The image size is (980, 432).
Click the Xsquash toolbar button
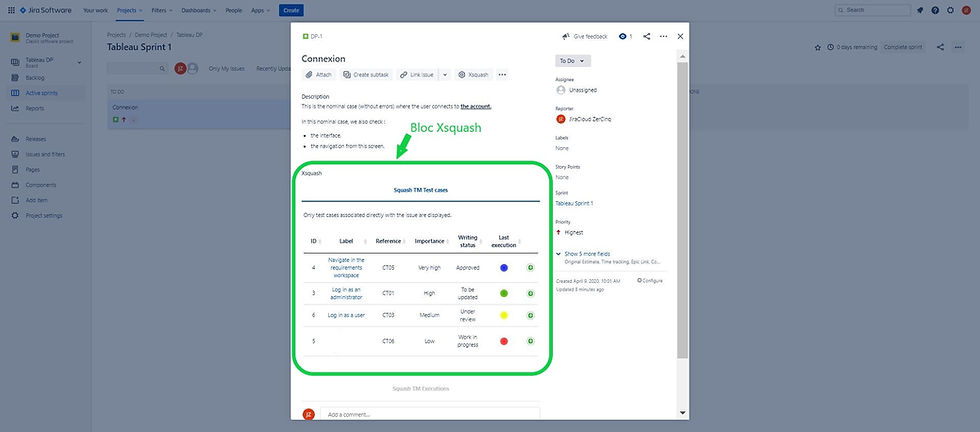click(x=473, y=74)
